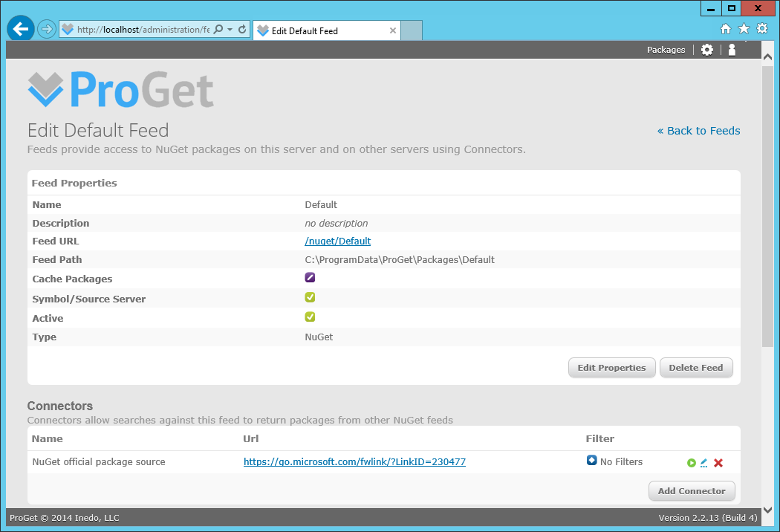Click the 'no description' value

coord(337,224)
